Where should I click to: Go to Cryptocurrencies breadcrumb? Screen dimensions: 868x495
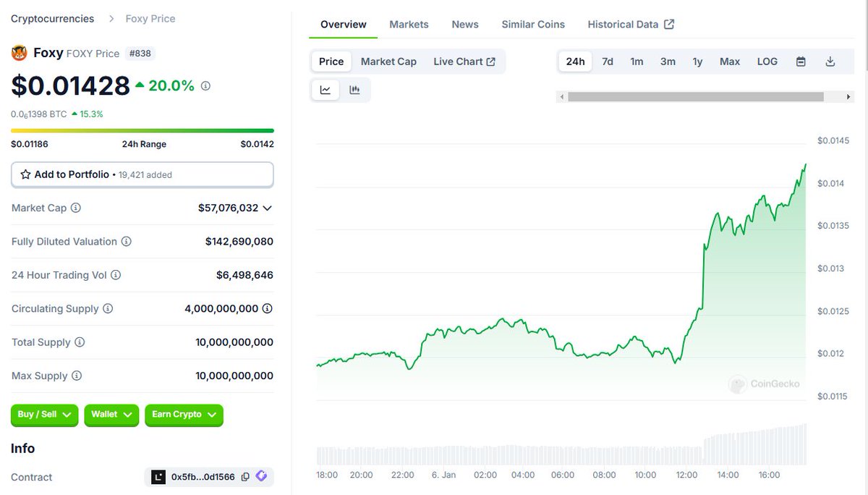pyautogui.click(x=52, y=18)
